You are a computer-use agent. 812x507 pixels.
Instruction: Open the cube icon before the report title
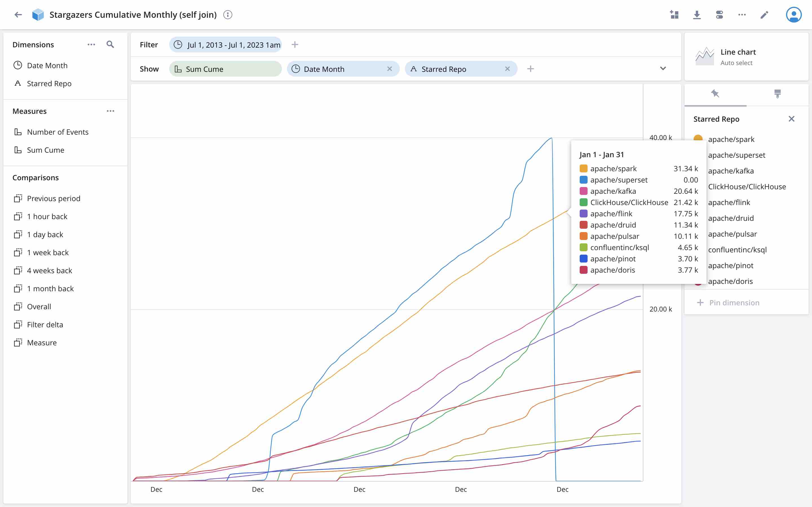pos(38,14)
